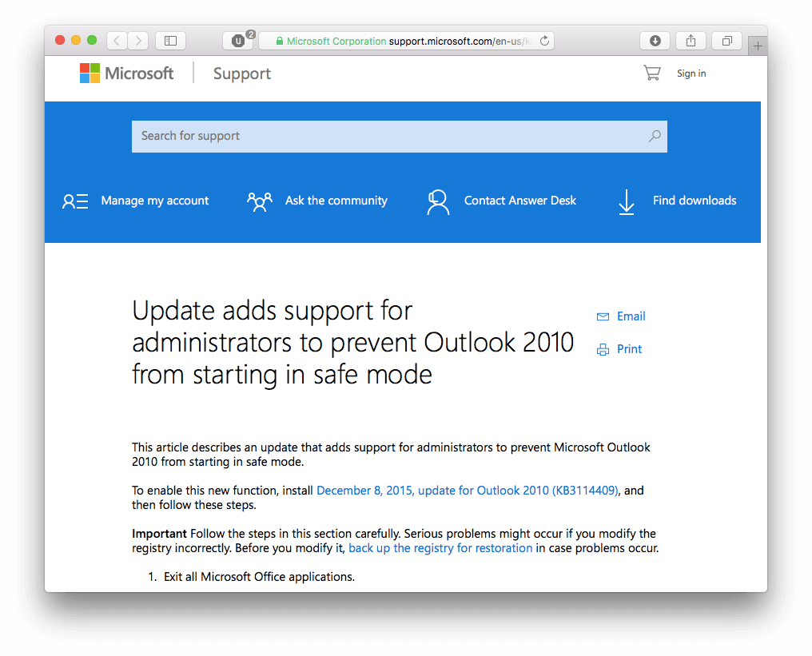Open a new tab with plus button
Image resolution: width=812 pixels, height=656 pixels.
(x=758, y=46)
